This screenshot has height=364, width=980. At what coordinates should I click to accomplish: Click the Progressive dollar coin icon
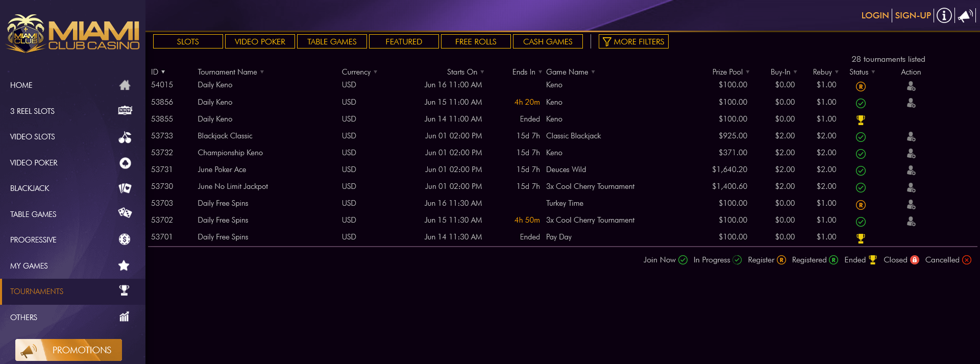point(125,239)
